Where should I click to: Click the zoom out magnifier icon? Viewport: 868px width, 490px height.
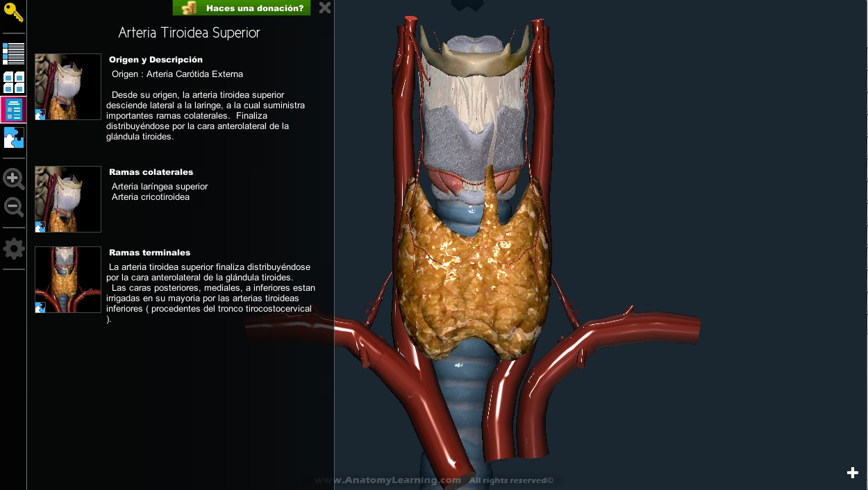[13, 206]
